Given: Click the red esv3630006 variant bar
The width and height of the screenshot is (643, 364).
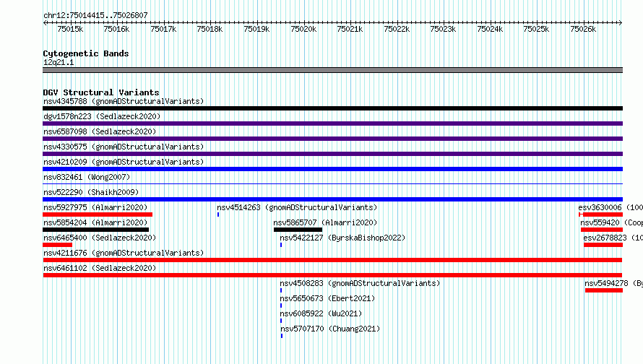Looking at the screenshot, I should point(601,214).
